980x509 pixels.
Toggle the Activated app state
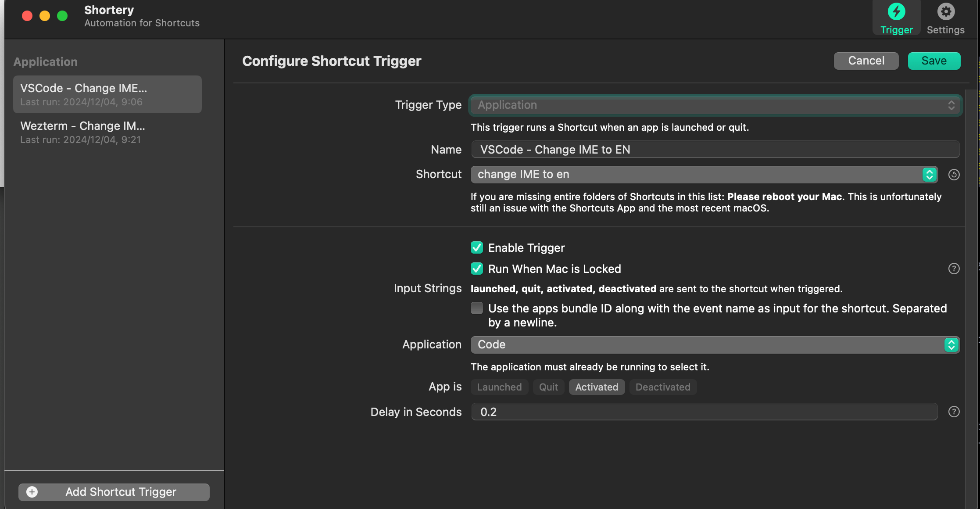point(597,387)
